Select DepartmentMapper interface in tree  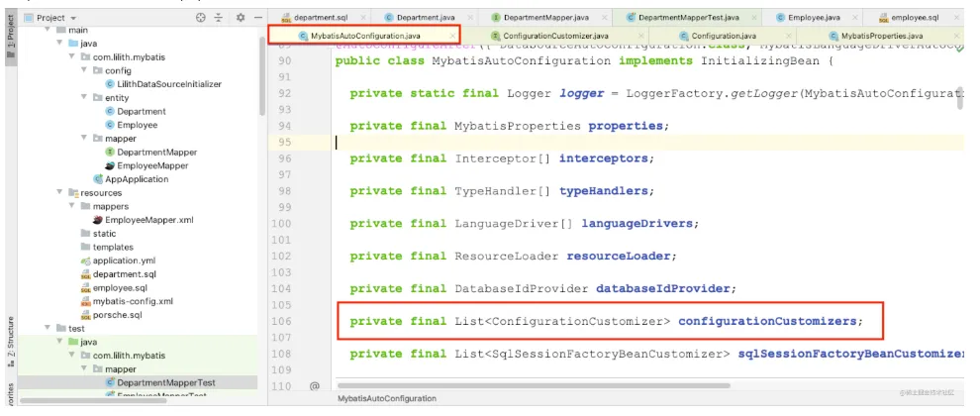pos(156,152)
